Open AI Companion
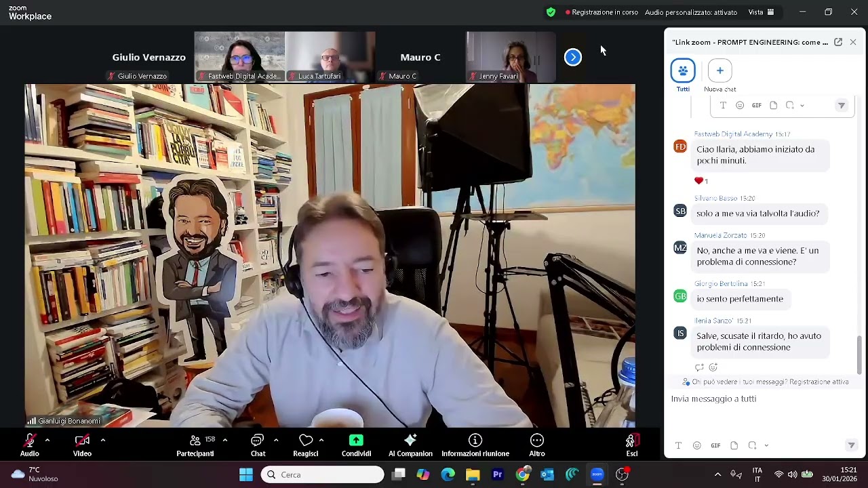Screen dimensions: 868x488 (410, 445)
